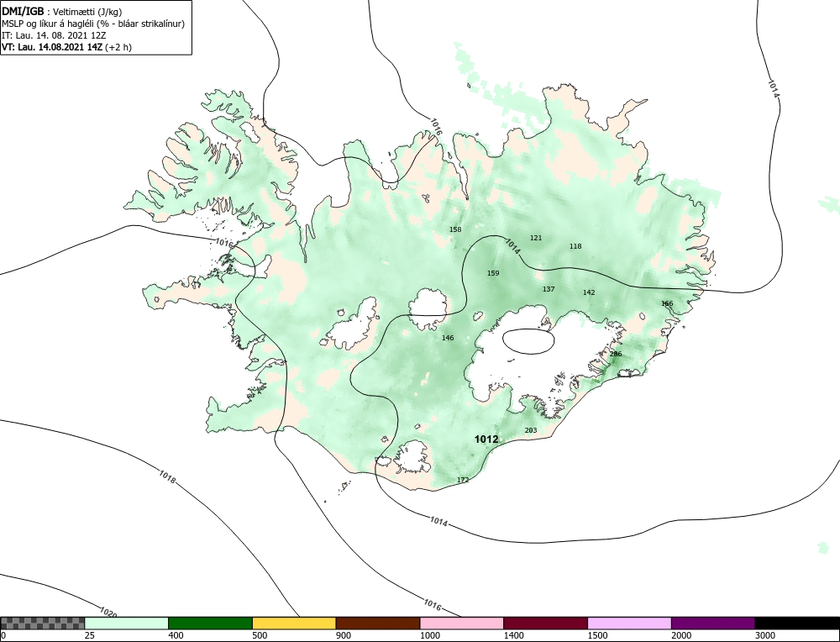Select the map value 118
Screen dimensions: 840x642
[x=575, y=246]
